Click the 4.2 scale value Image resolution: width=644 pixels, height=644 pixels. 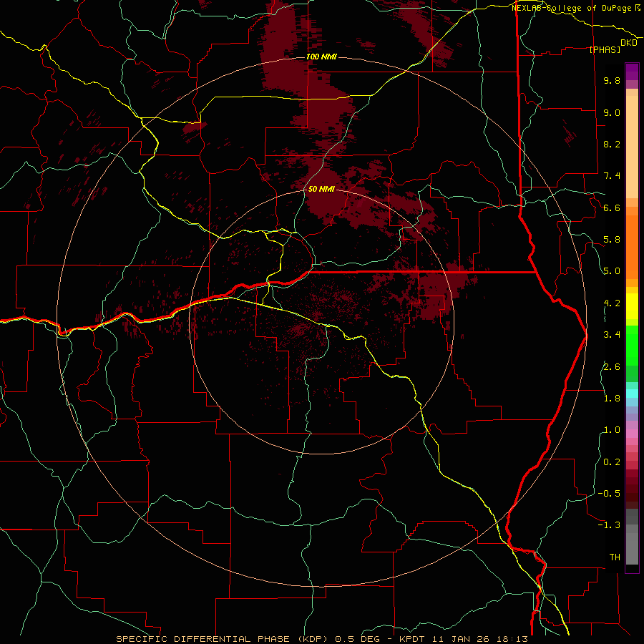click(612, 303)
